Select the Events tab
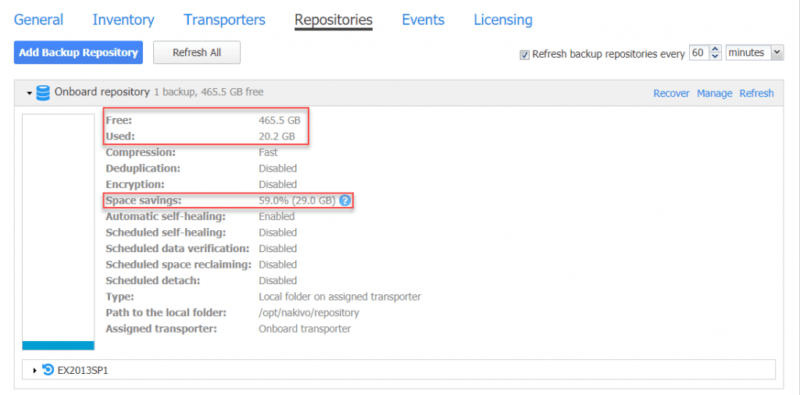 (x=423, y=20)
